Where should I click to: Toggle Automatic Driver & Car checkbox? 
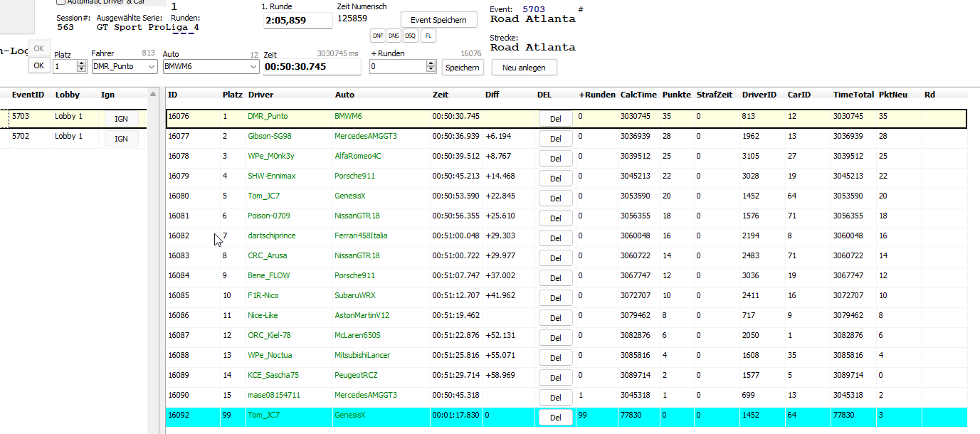[x=60, y=2]
